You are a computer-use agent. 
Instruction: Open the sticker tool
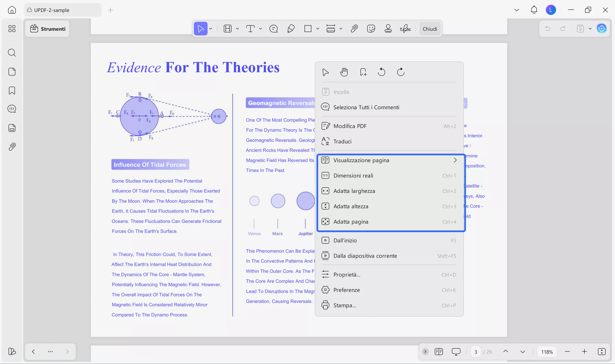click(371, 29)
